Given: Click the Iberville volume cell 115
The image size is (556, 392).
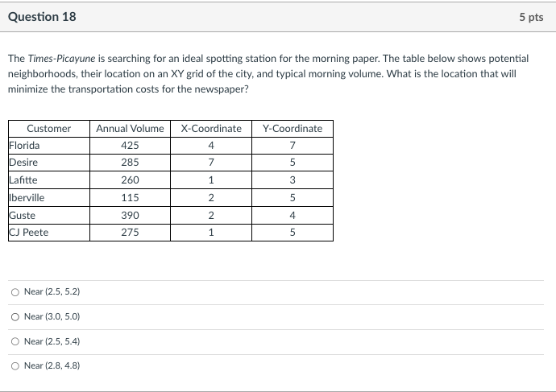Looking at the screenshot, I should pos(130,197).
